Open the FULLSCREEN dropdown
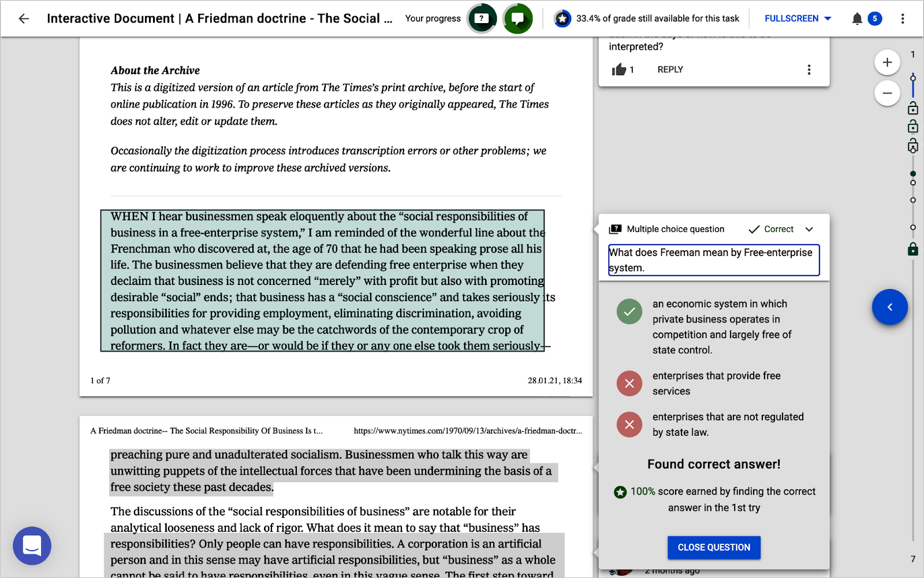Image resolution: width=924 pixels, height=578 pixels. click(797, 18)
